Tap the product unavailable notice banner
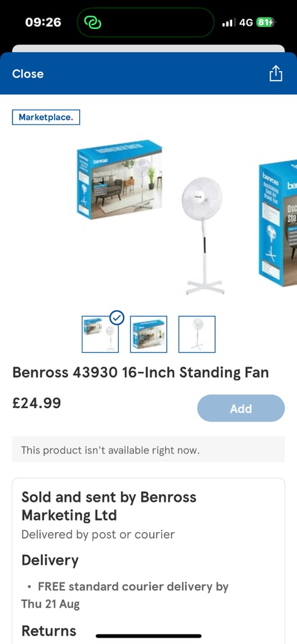The height and width of the screenshot is (644, 297). point(148,450)
